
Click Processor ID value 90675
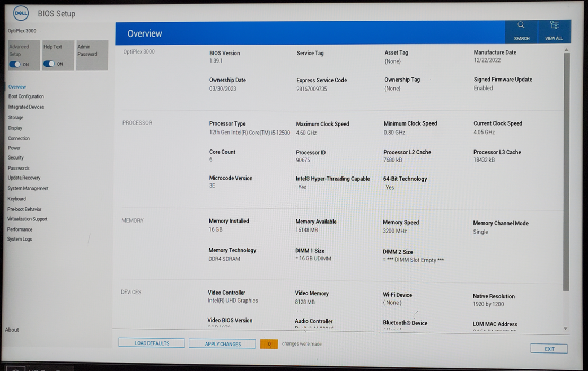point(303,160)
